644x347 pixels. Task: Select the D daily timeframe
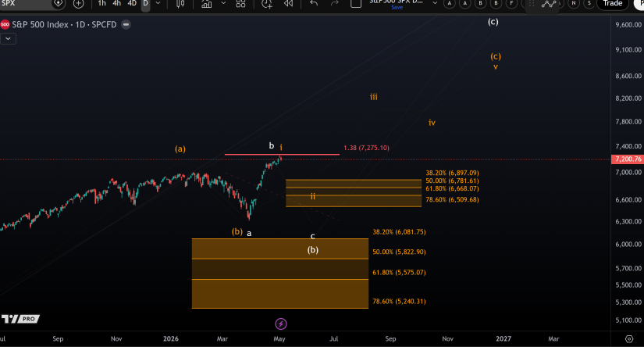point(145,3)
